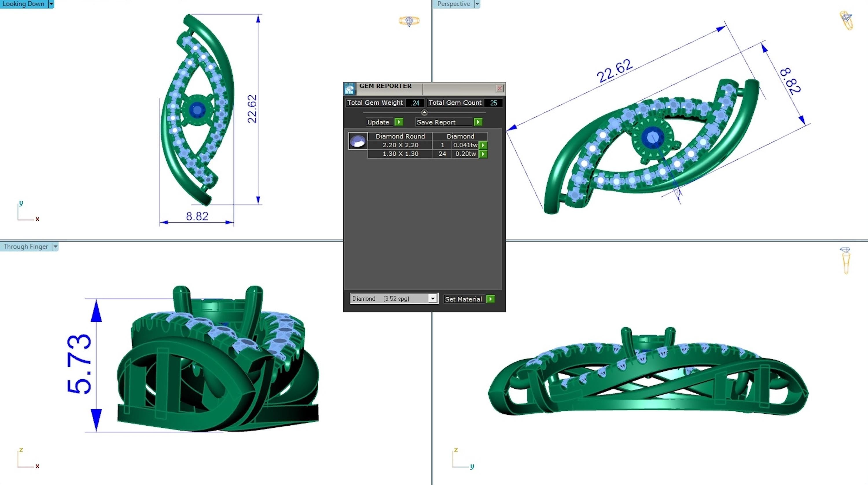Click the green arrow beside Save Report

[x=478, y=122]
